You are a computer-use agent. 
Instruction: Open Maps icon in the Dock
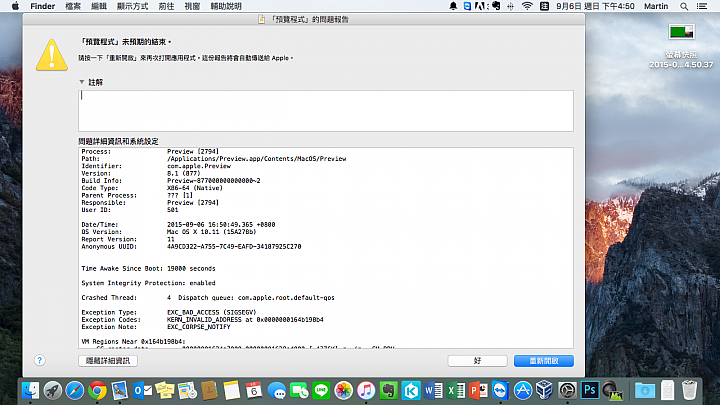(187, 391)
